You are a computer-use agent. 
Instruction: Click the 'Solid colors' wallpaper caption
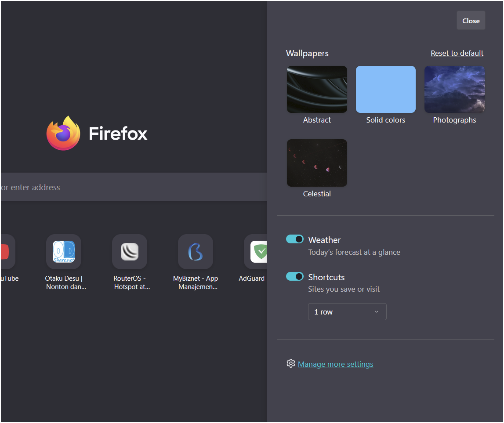click(386, 120)
